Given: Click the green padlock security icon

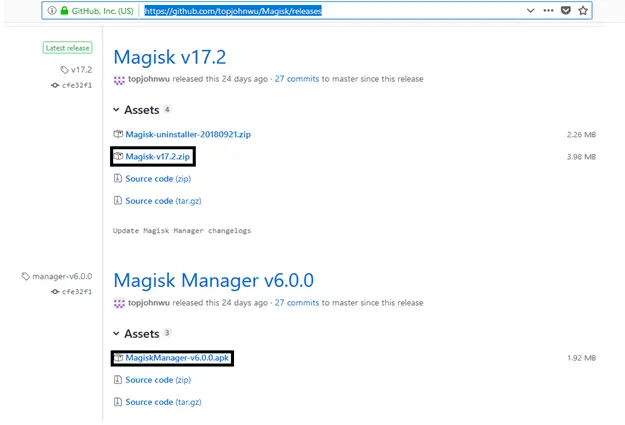Looking at the screenshot, I should pos(64,11).
